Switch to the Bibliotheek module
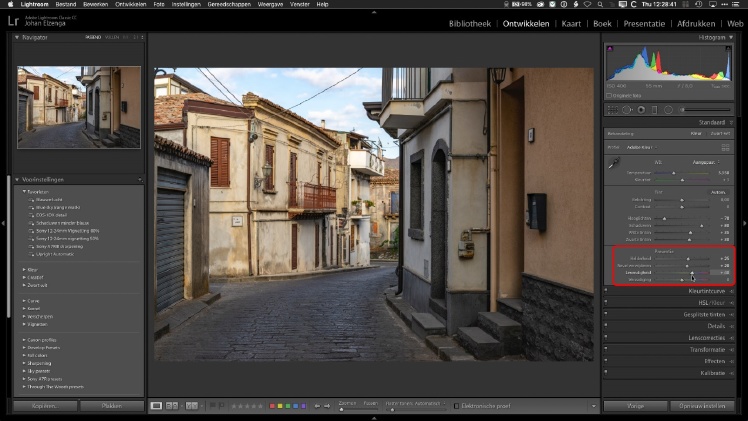Viewport: 748px width, 421px height. tap(469, 24)
